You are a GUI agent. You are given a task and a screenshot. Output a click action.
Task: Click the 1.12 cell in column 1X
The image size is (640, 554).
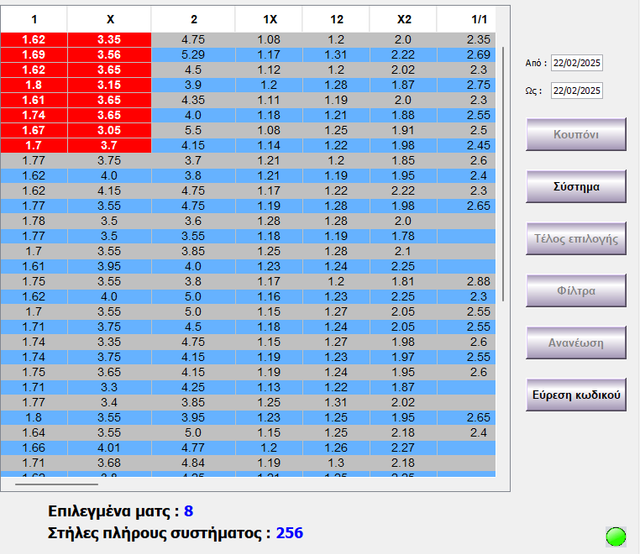[x=269, y=70]
